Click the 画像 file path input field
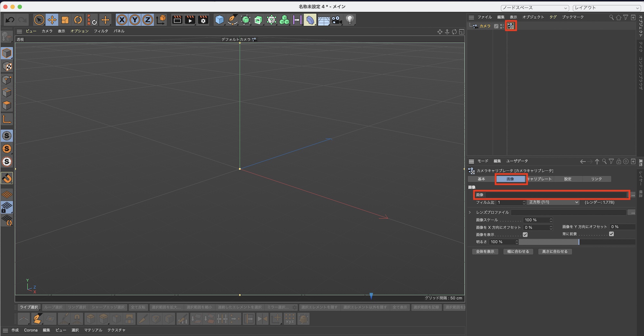Image resolution: width=644 pixels, height=336 pixels. tap(556, 195)
